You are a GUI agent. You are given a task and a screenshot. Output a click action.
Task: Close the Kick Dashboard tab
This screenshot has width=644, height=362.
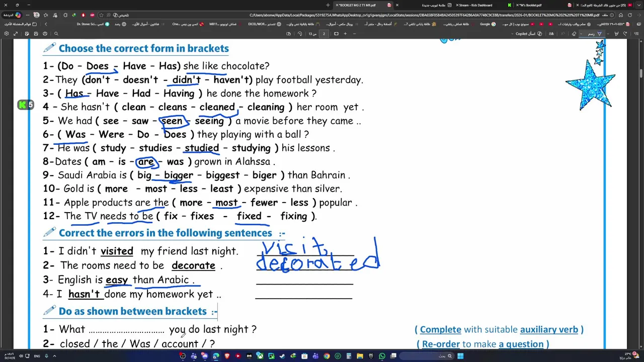[457, 5]
